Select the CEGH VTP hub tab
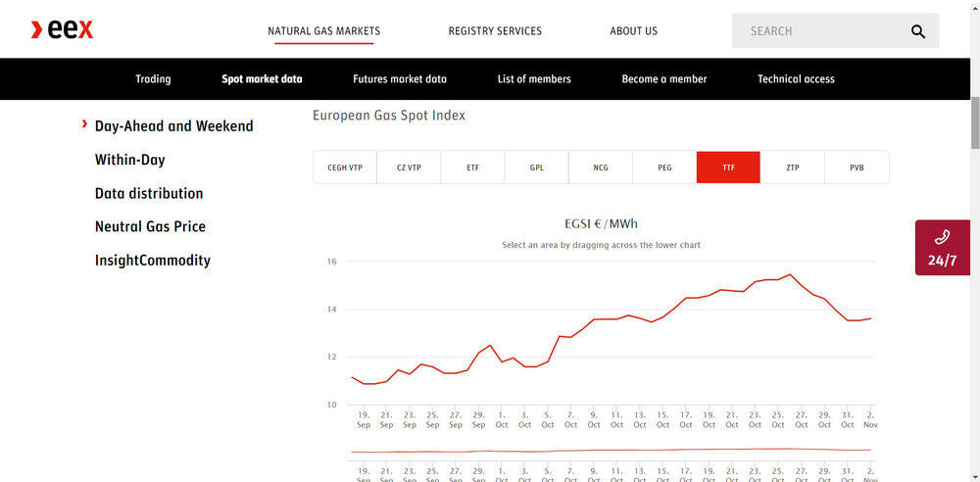Viewport: 980px width, 482px height. [345, 168]
